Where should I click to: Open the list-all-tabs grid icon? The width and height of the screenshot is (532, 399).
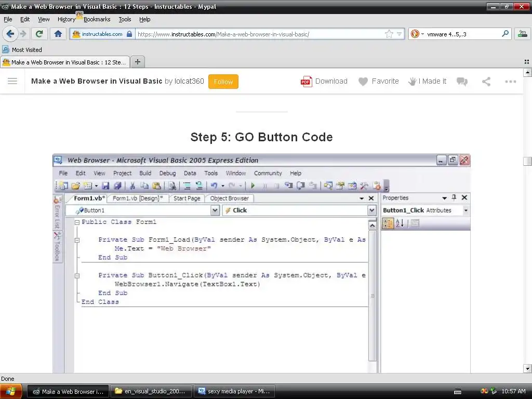(527, 62)
